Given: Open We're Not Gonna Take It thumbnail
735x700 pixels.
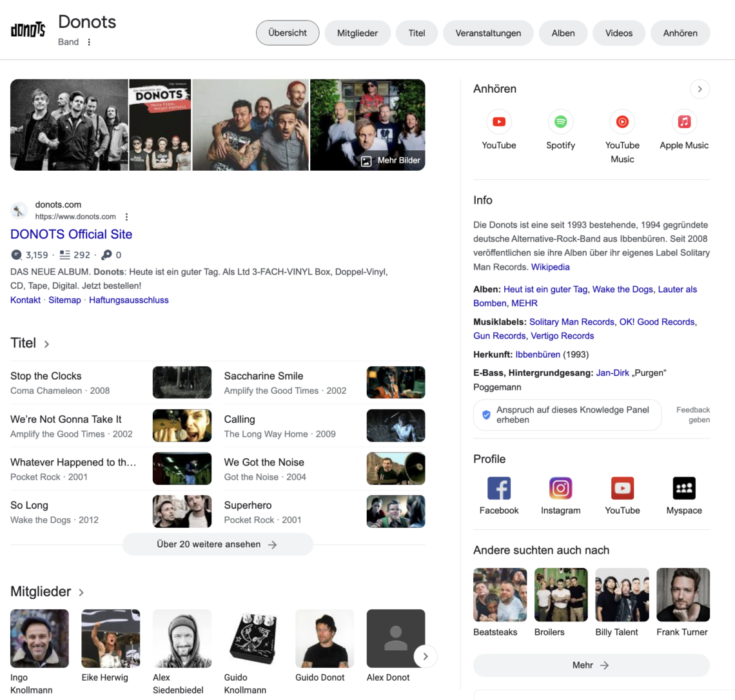Looking at the screenshot, I should coord(182,425).
